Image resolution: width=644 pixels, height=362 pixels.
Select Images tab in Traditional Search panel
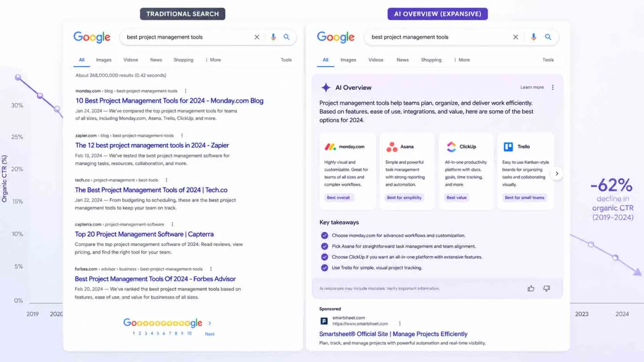click(103, 60)
